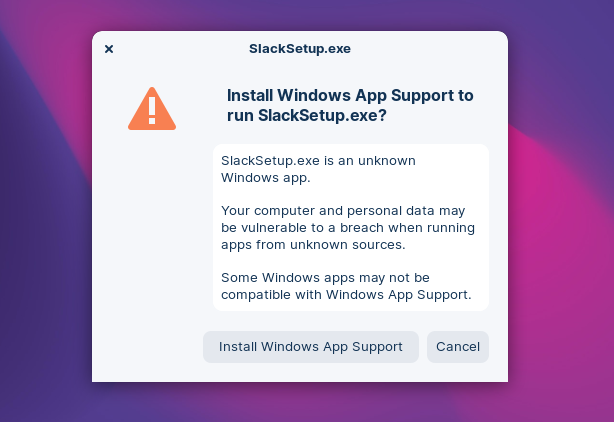Click the bold "Install Windows App Support to" heading line
The image size is (614, 422).
350,96
